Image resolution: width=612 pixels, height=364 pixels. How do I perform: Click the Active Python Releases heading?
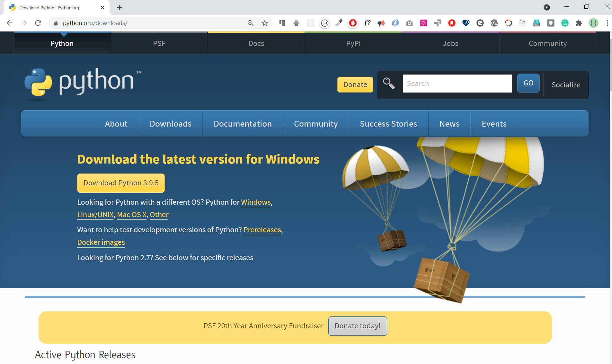pyautogui.click(x=85, y=355)
